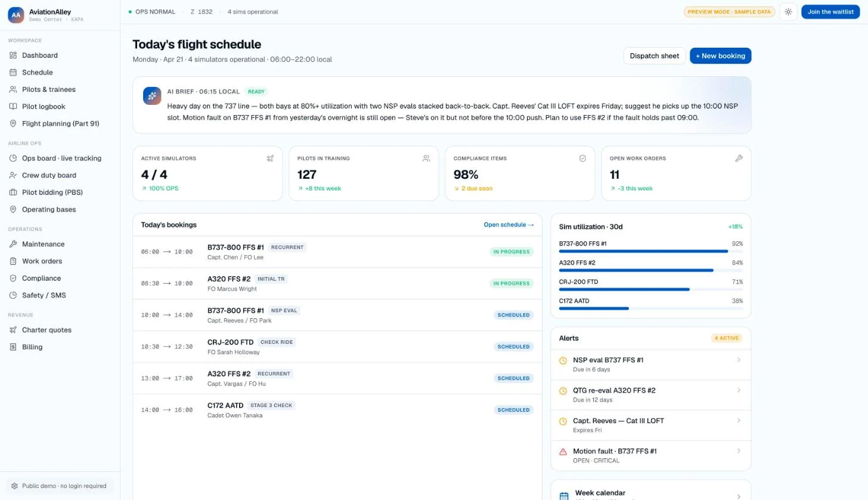Follow the Open schedule link
The image size is (868, 500).
(x=509, y=225)
